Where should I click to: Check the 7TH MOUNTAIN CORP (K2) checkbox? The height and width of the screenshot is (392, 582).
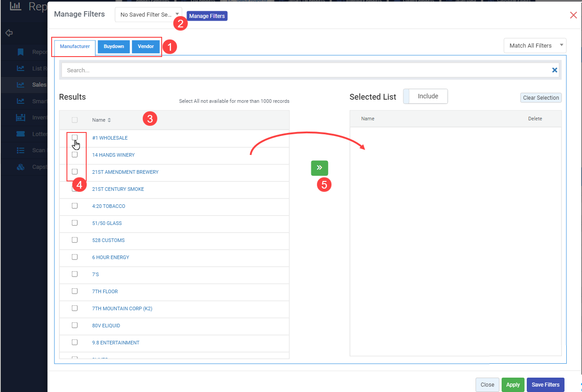(75, 308)
